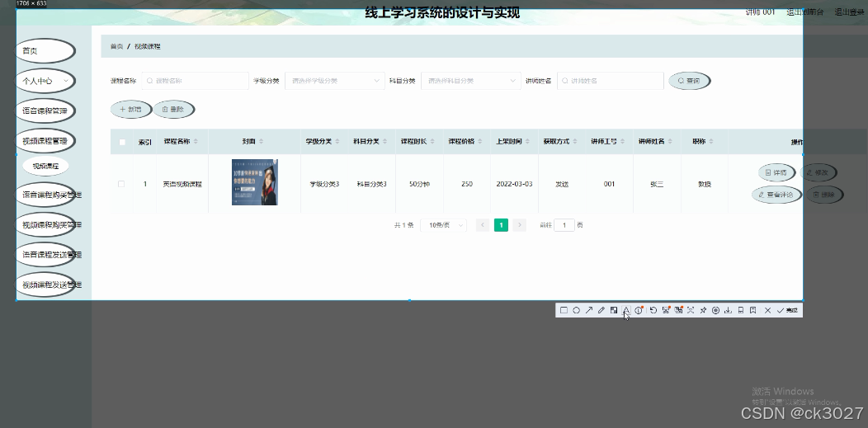Toggle the select-all header checkbox
The height and width of the screenshot is (428, 868).
click(x=122, y=142)
